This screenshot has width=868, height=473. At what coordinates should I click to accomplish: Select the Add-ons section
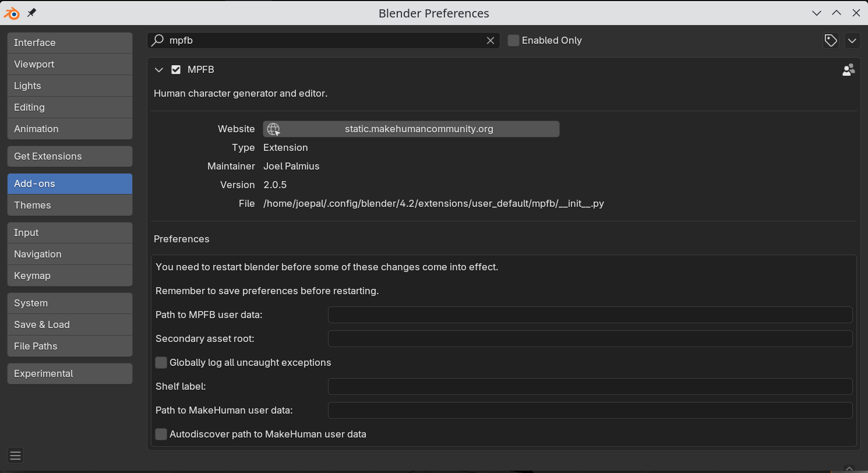tap(70, 183)
